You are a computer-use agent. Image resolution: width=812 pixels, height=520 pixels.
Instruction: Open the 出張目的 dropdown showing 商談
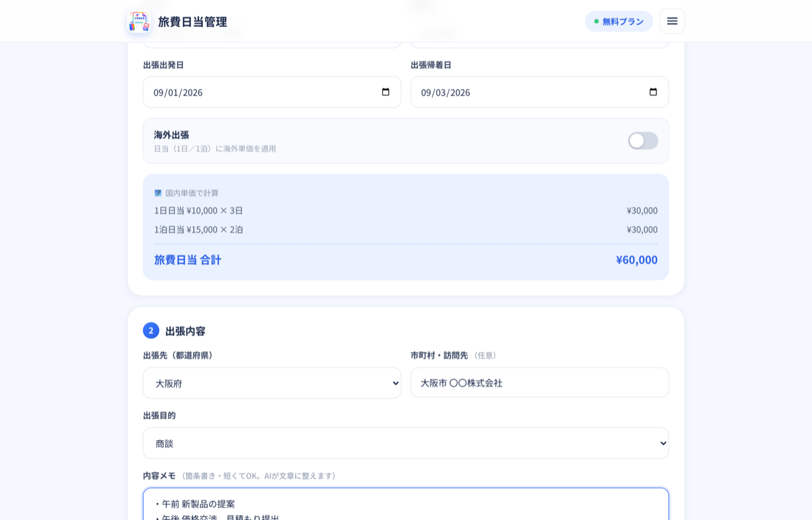(x=406, y=443)
